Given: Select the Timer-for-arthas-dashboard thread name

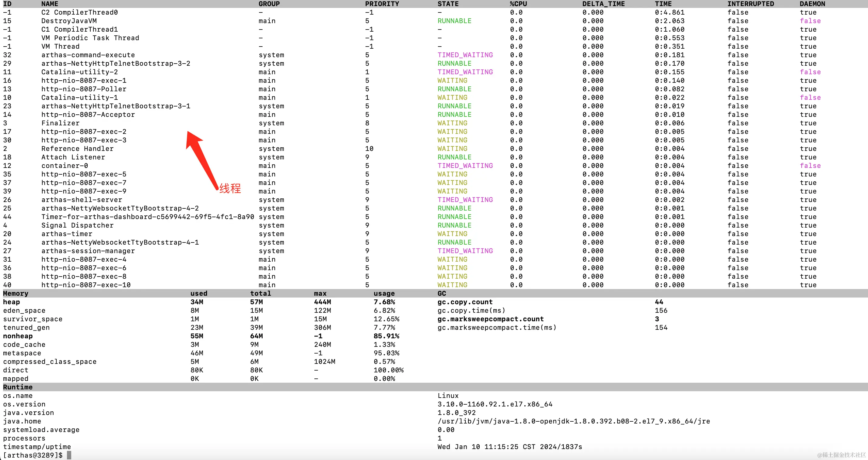Looking at the screenshot, I should point(148,217).
